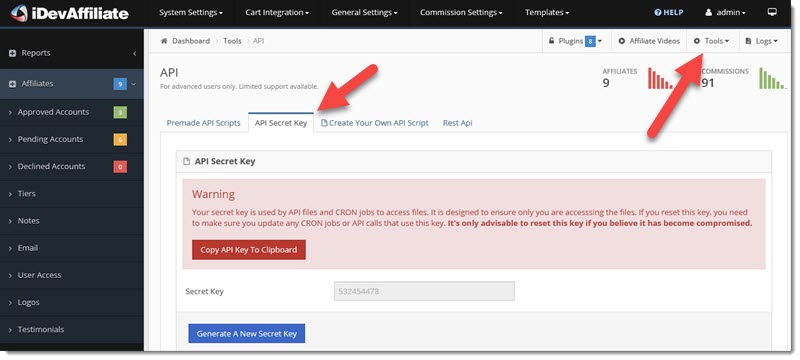800x360 pixels.
Task: Switch to Create Your Own API Script tab
Action: click(374, 123)
